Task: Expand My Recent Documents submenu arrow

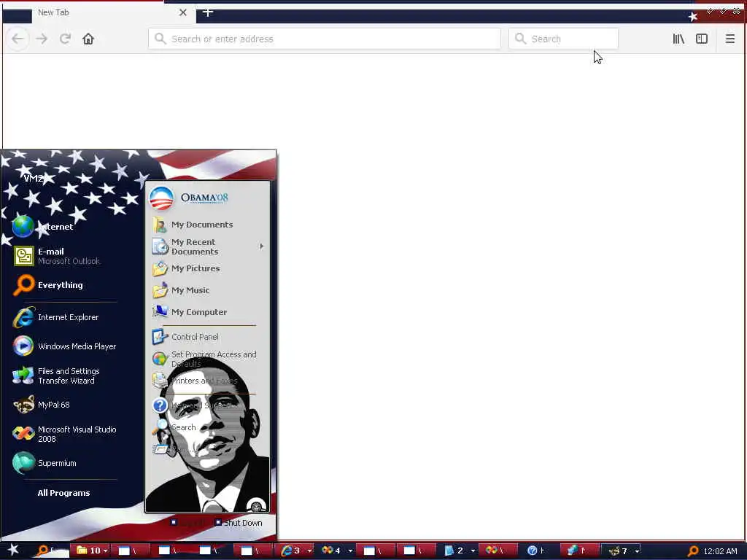Action: tap(262, 246)
